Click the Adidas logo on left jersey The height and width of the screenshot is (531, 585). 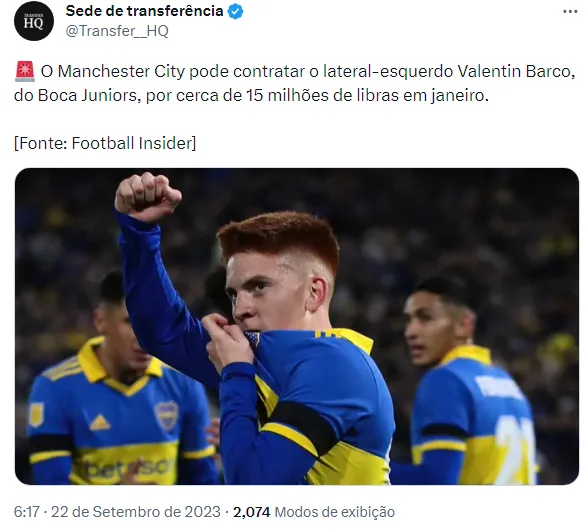tap(100, 422)
